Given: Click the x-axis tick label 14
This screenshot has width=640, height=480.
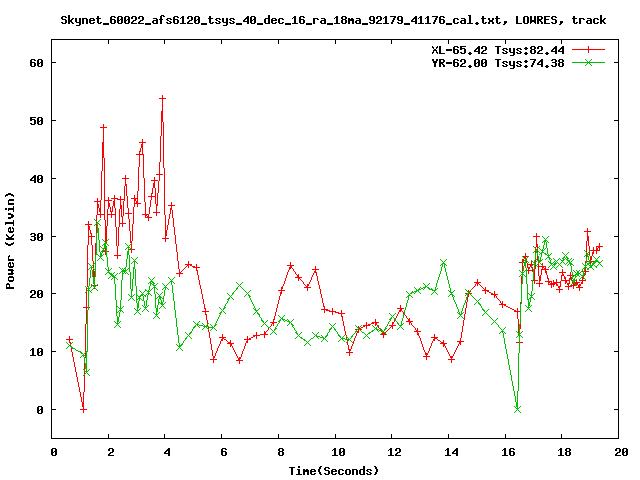Looking at the screenshot, I should pos(451,452).
